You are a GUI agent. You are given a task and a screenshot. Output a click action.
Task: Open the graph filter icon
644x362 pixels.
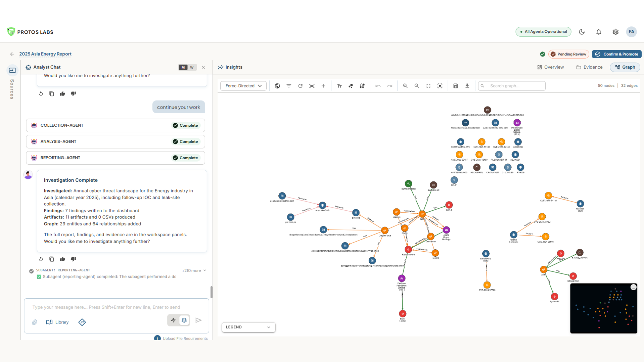tap(289, 86)
